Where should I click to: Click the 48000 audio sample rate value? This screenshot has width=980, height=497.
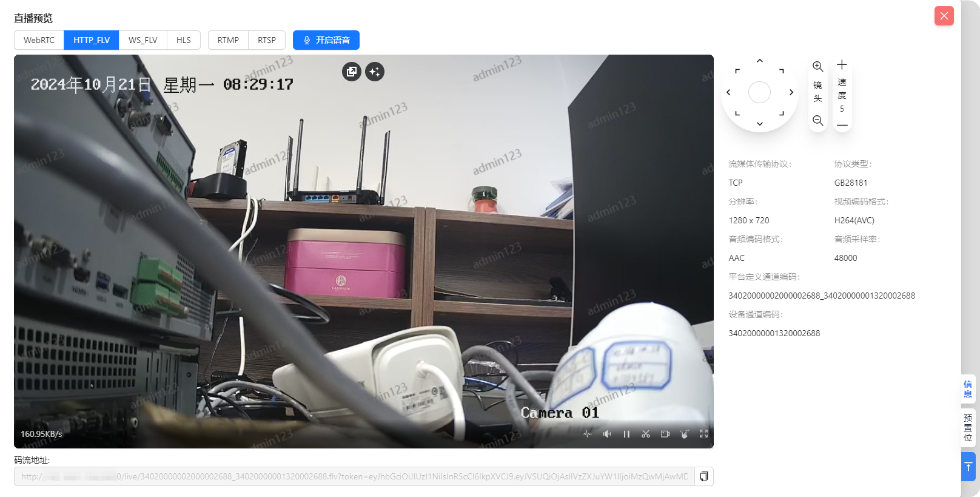tap(846, 258)
